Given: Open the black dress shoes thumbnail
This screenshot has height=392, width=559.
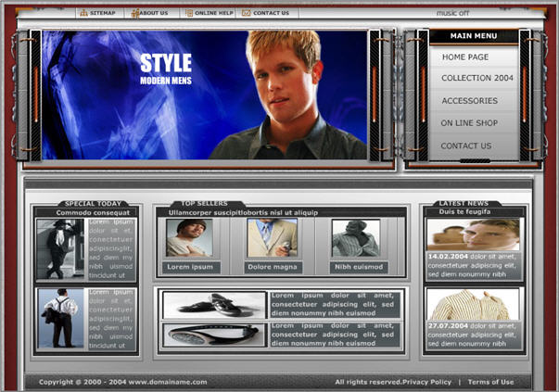Looking at the screenshot, I should 214,305.
